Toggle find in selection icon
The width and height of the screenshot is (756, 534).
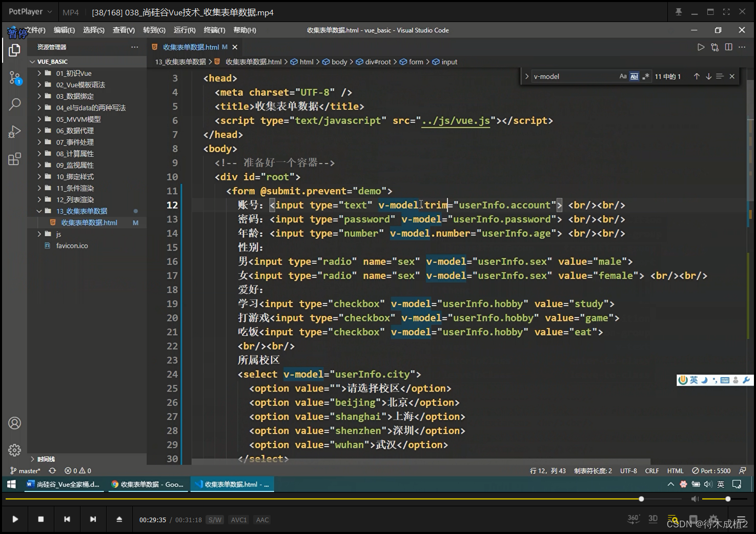[x=720, y=76]
